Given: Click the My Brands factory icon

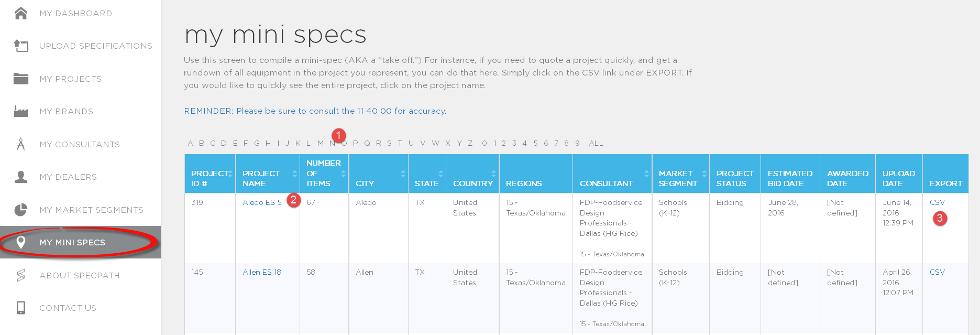Looking at the screenshot, I should tap(21, 111).
